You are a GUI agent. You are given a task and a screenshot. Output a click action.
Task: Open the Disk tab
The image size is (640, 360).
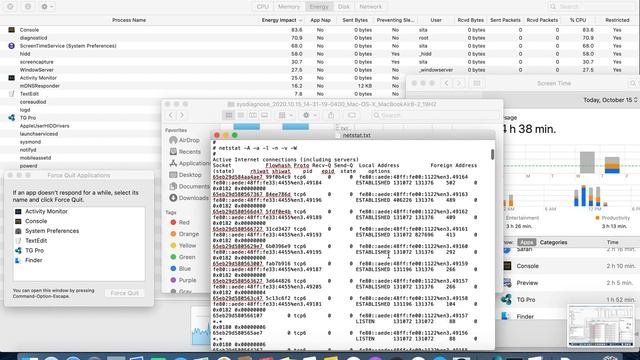coord(344,7)
